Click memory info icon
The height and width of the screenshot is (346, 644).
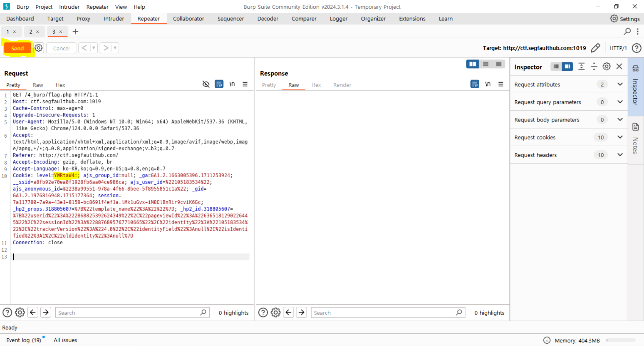tap(547, 340)
